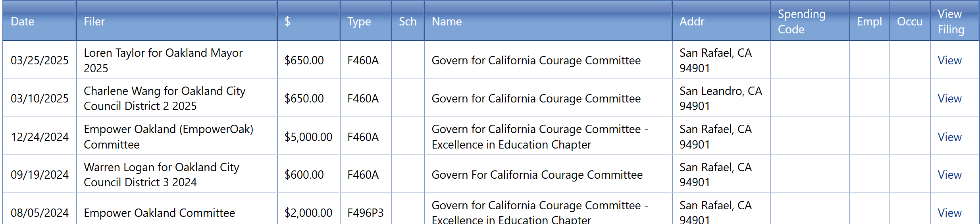980x224 pixels.
Task: Click the View Filing column header
Action: (951, 21)
